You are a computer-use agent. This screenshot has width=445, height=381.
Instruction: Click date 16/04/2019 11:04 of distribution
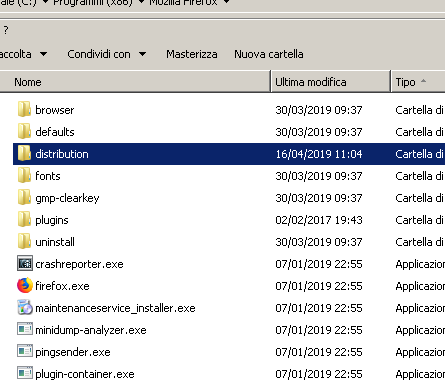[x=319, y=154]
